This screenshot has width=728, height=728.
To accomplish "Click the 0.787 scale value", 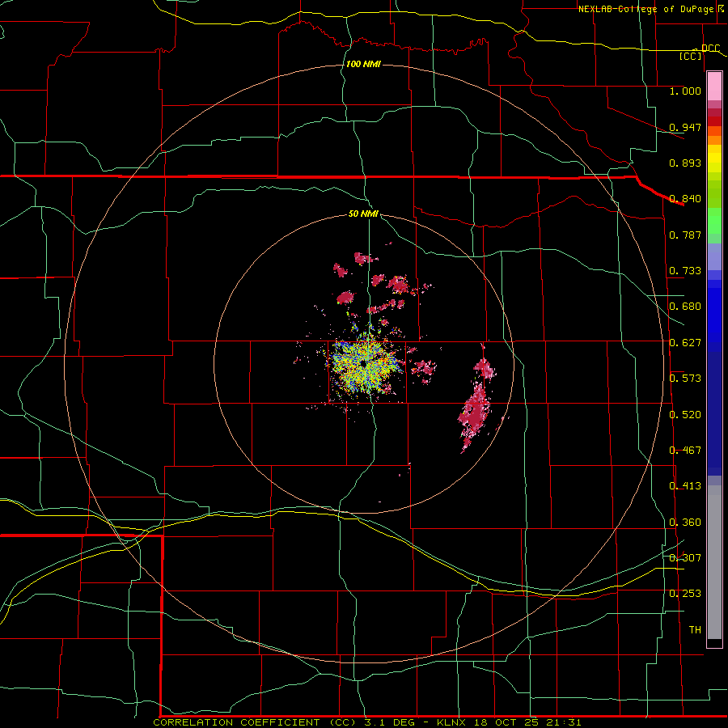I will tap(685, 235).
